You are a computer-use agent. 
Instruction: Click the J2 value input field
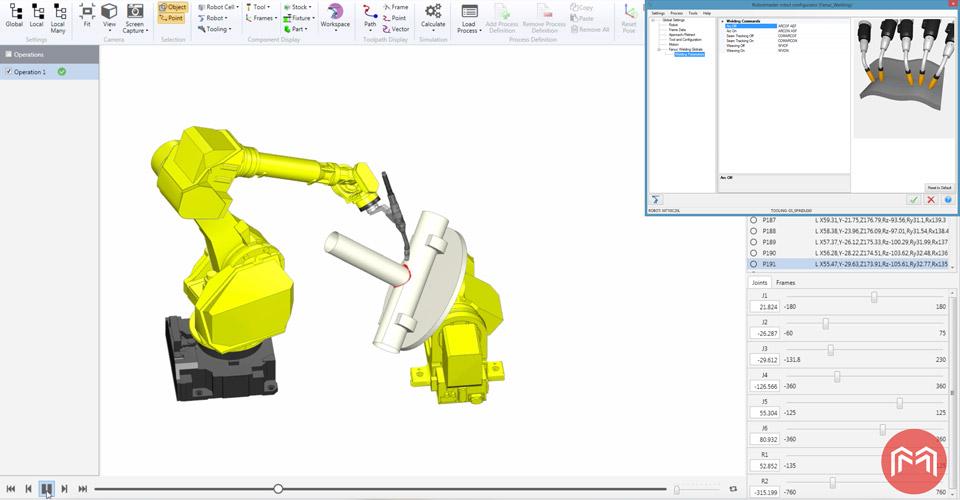pyautogui.click(x=765, y=334)
